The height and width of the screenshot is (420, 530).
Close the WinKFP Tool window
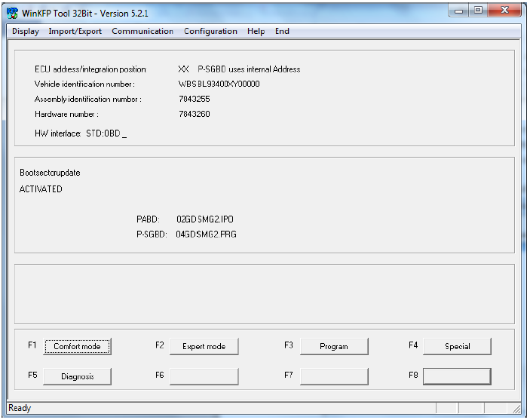(x=504, y=11)
